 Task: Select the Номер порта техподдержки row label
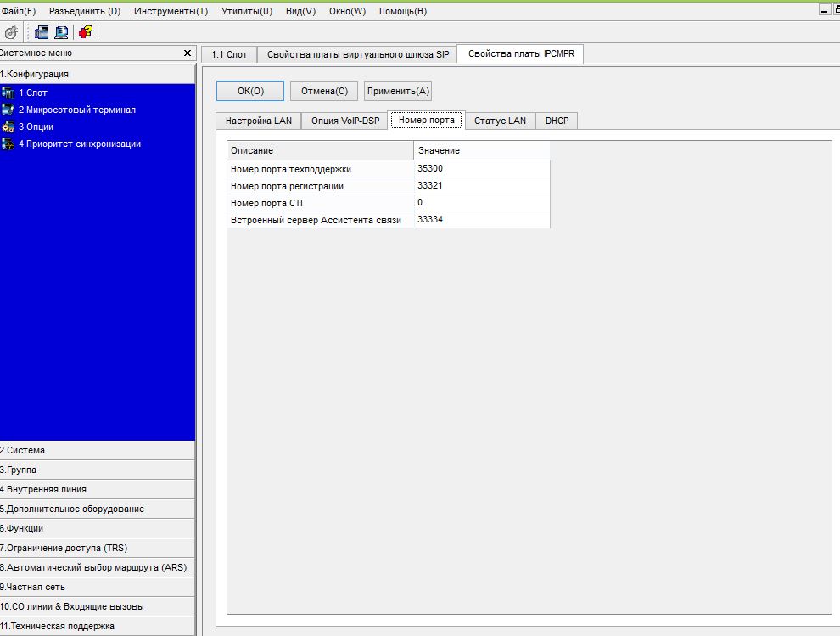click(321, 169)
